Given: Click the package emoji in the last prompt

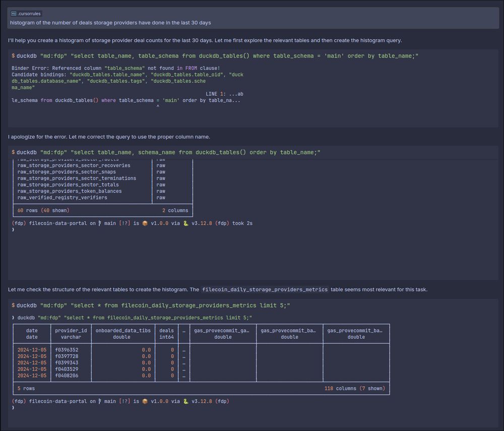Looking at the screenshot, I should [x=145, y=401].
